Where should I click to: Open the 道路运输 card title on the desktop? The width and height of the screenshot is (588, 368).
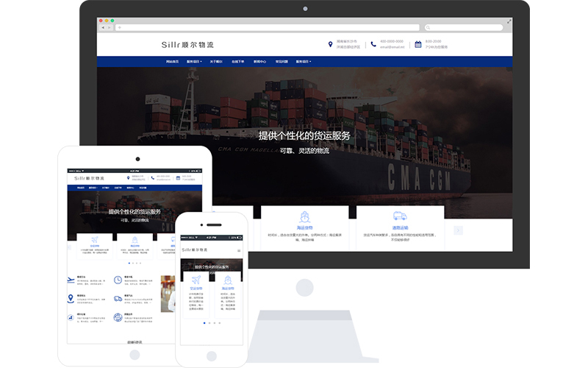(400, 227)
